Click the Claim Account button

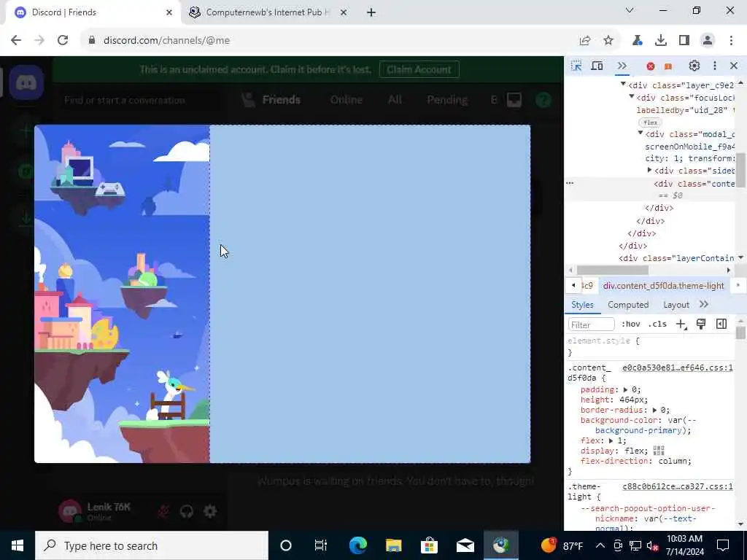pyautogui.click(x=419, y=69)
